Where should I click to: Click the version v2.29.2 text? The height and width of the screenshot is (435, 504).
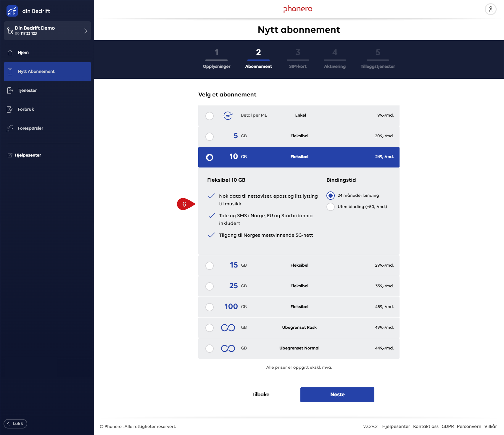[x=371, y=426]
